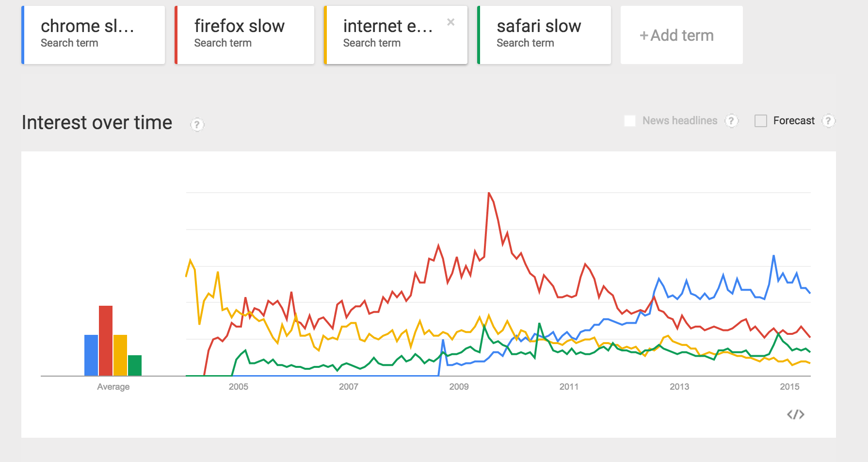Add a new search term
868x462 pixels.
[681, 35]
